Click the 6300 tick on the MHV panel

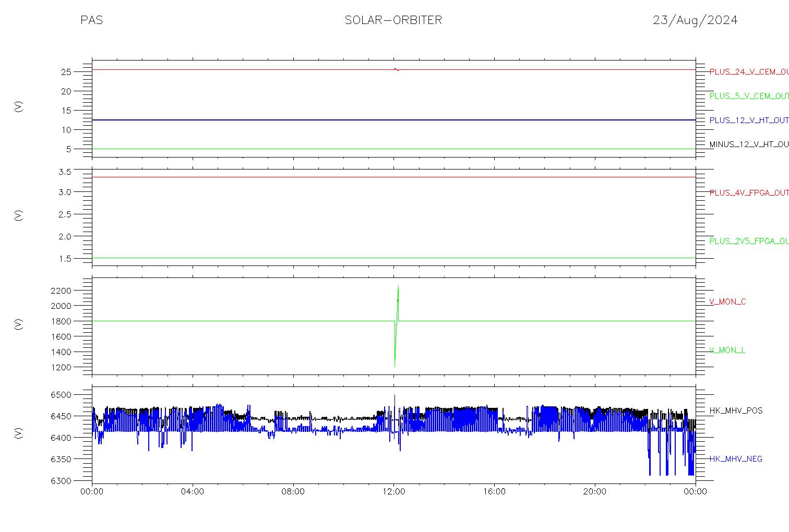pyautogui.click(x=61, y=480)
